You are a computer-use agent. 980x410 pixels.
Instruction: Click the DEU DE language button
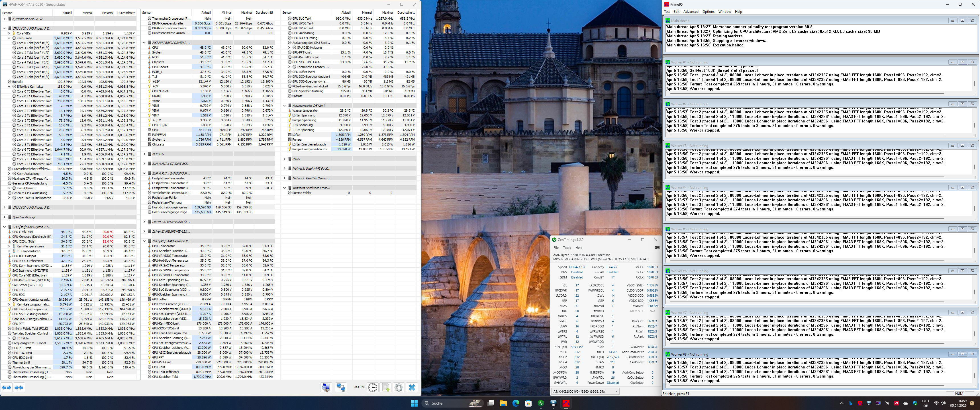point(925,403)
